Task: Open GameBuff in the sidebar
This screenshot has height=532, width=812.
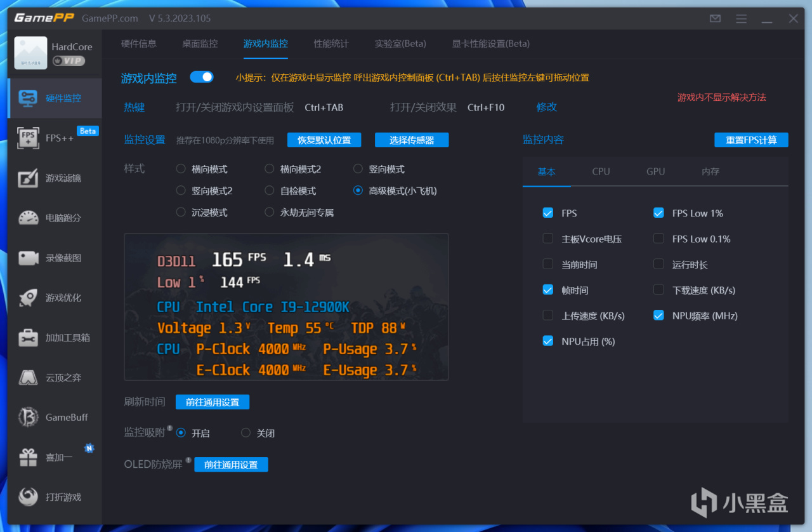Action: 55,417
